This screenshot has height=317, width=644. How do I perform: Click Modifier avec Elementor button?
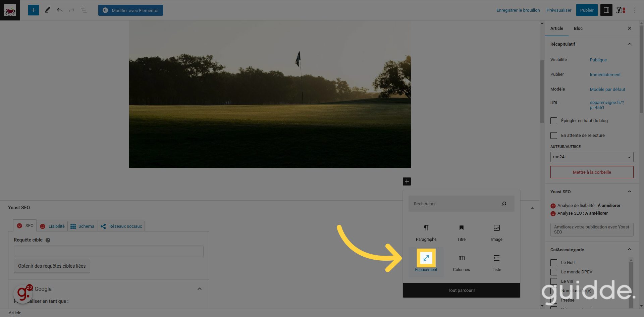tap(130, 10)
